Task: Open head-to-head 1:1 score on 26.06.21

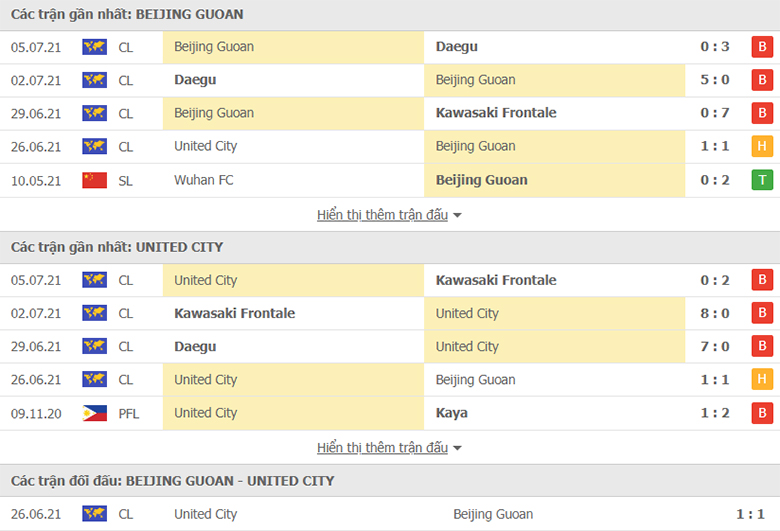Action: (750, 514)
